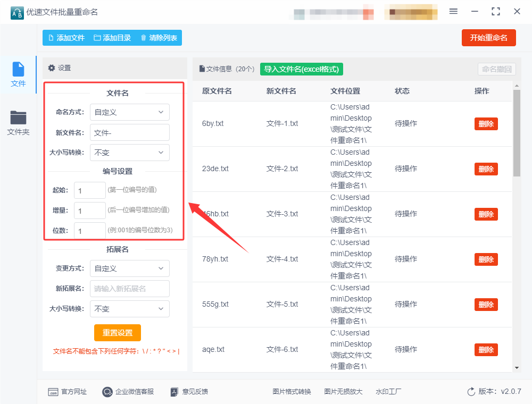Image resolution: width=532 pixels, height=404 pixels.
Task: Open 大小写转换 dropdown under 拓展名
Action: (x=130, y=309)
